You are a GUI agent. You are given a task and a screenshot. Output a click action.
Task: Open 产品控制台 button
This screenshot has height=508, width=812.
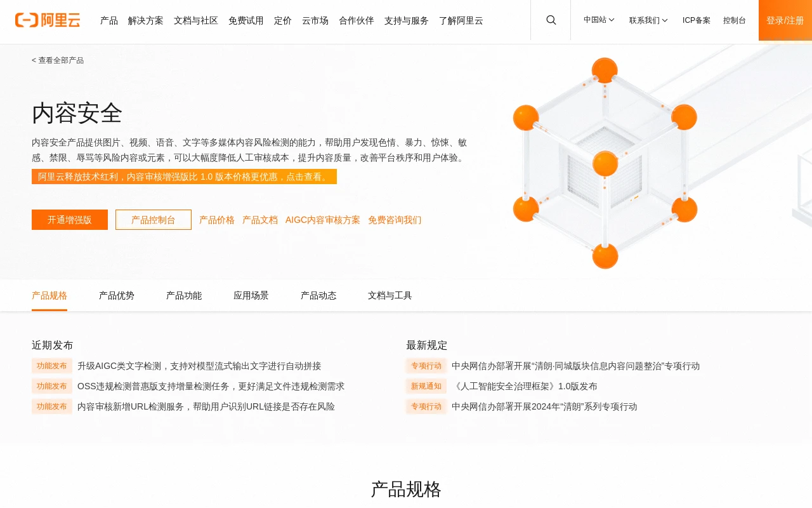(x=154, y=220)
